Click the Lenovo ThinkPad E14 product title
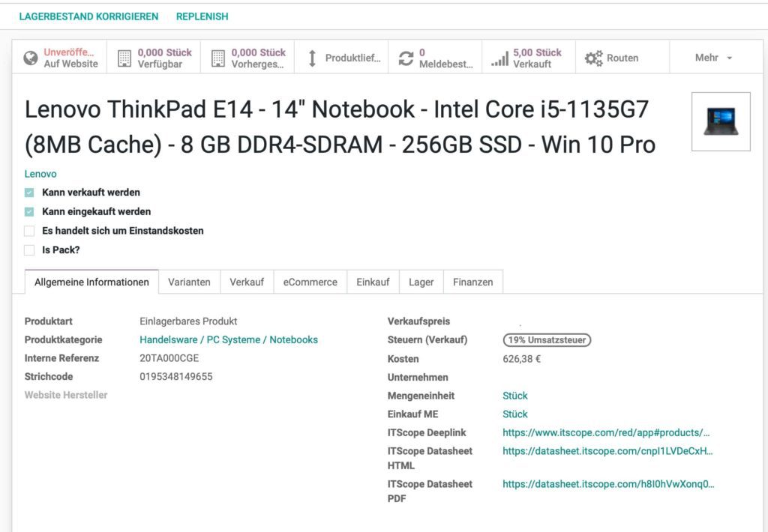Screen dimensions: 768x532 [340, 127]
